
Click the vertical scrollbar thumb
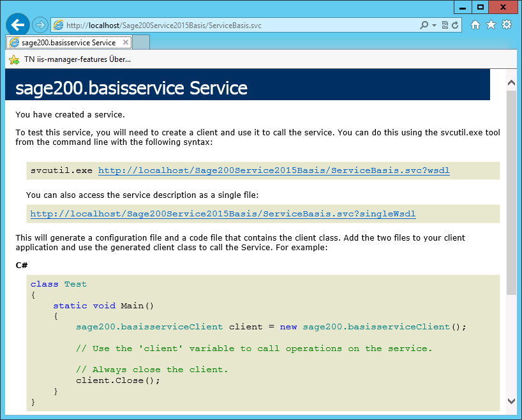511,192
